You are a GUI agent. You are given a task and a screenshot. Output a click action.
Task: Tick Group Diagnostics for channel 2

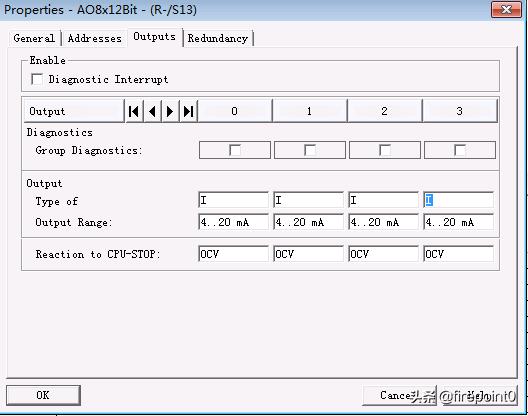coord(385,150)
